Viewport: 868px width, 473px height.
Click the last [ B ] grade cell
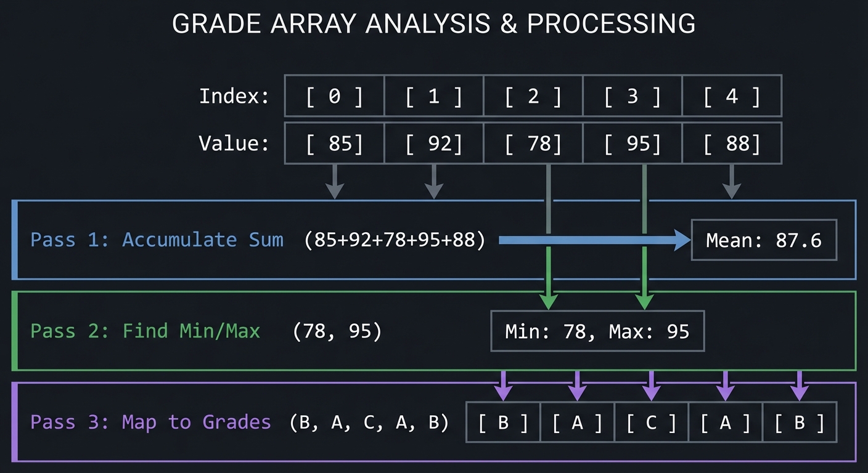800,422
